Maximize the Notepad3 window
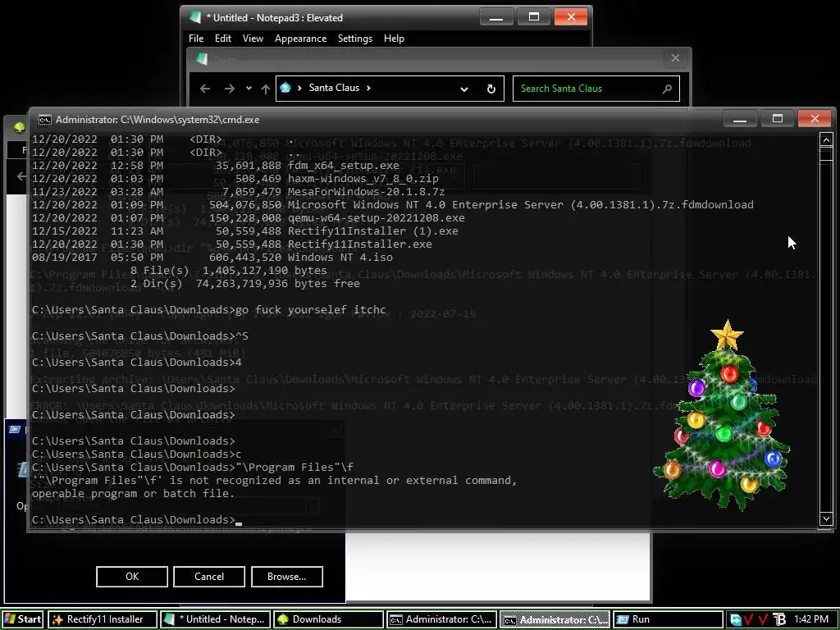 click(533, 17)
